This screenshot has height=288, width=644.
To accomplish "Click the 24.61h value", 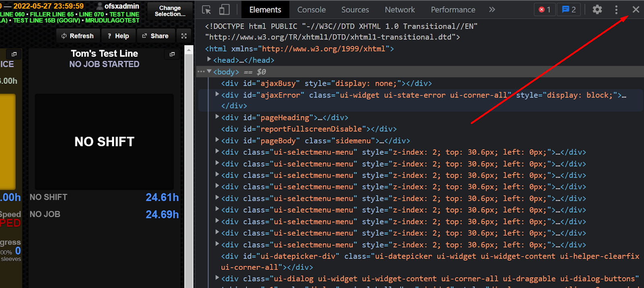I will (x=162, y=197).
